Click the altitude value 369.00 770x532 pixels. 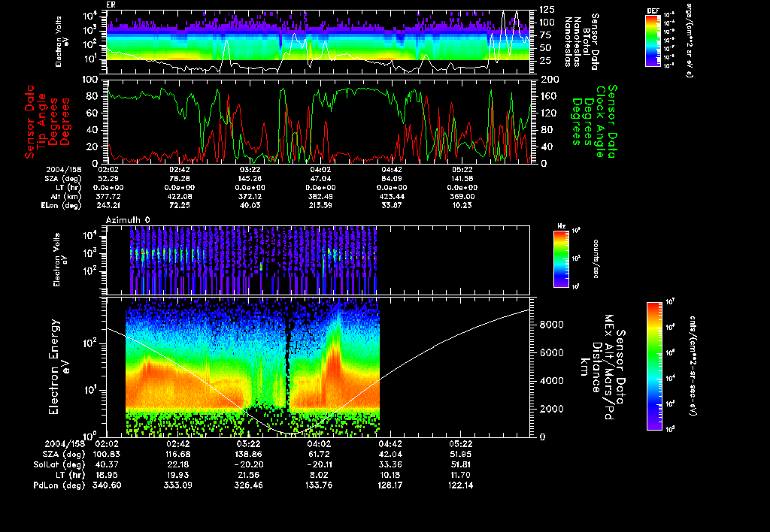[x=462, y=196]
